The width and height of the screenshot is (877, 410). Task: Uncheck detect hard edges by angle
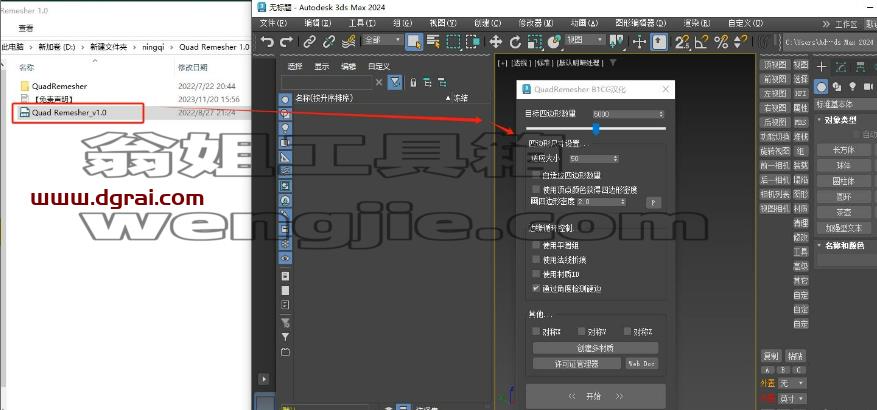[x=536, y=289]
